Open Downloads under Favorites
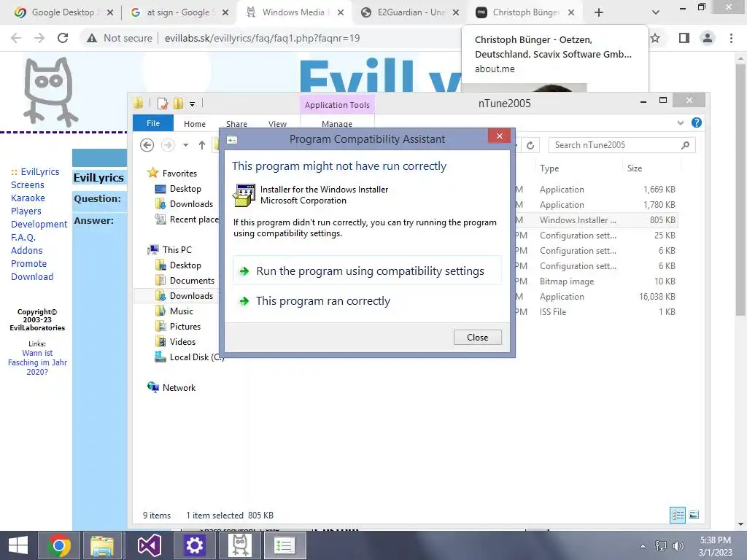Image resolution: width=747 pixels, height=560 pixels. click(x=185, y=204)
